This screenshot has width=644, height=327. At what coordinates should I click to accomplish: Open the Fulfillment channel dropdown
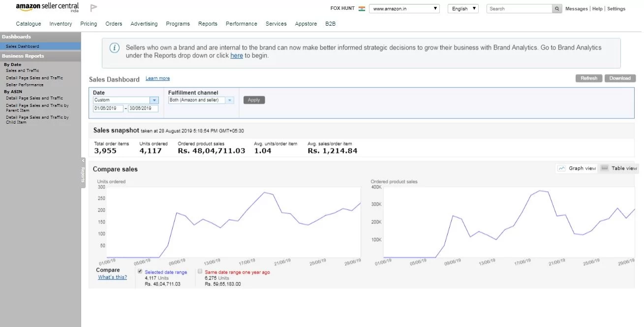(x=230, y=100)
